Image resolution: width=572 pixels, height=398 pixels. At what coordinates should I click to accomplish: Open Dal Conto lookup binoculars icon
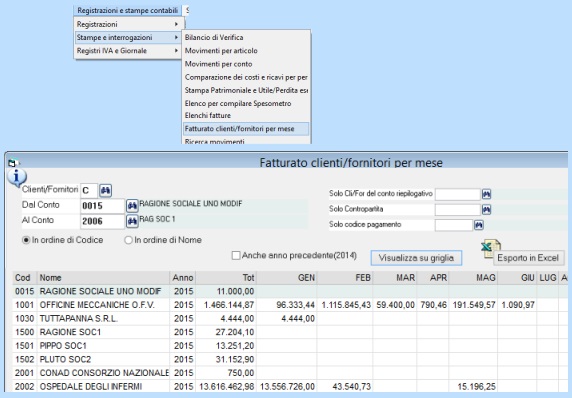point(132,206)
